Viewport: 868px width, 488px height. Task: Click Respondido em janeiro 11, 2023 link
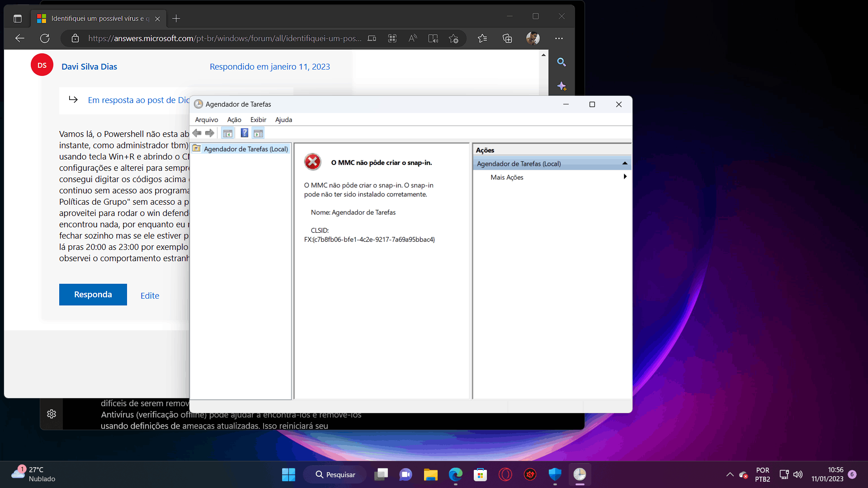[x=270, y=66]
